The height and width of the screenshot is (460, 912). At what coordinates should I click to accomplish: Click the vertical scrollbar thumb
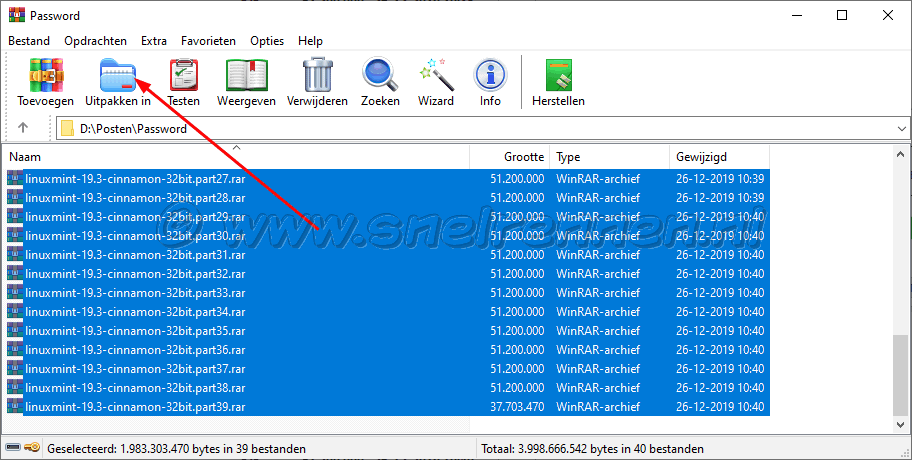(900, 375)
